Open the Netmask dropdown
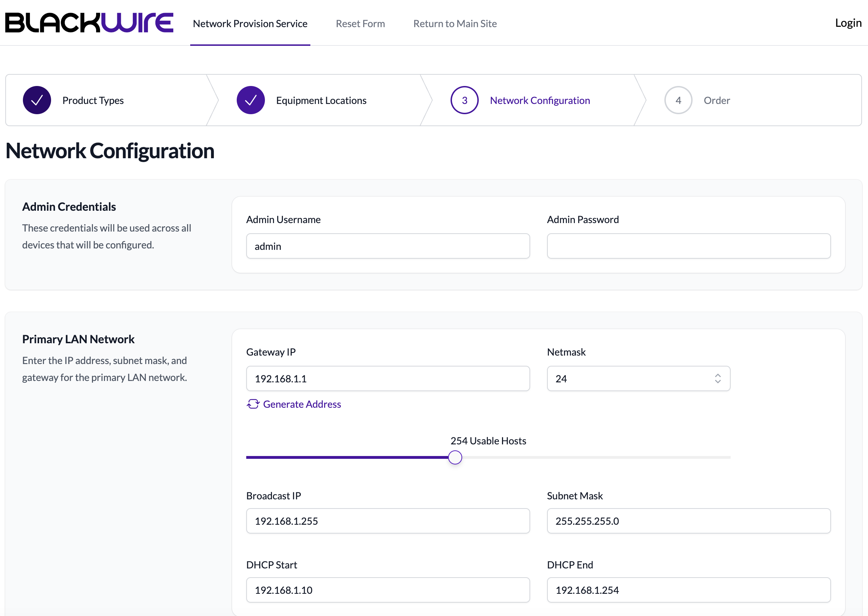The width and height of the screenshot is (868, 616). coord(638,378)
